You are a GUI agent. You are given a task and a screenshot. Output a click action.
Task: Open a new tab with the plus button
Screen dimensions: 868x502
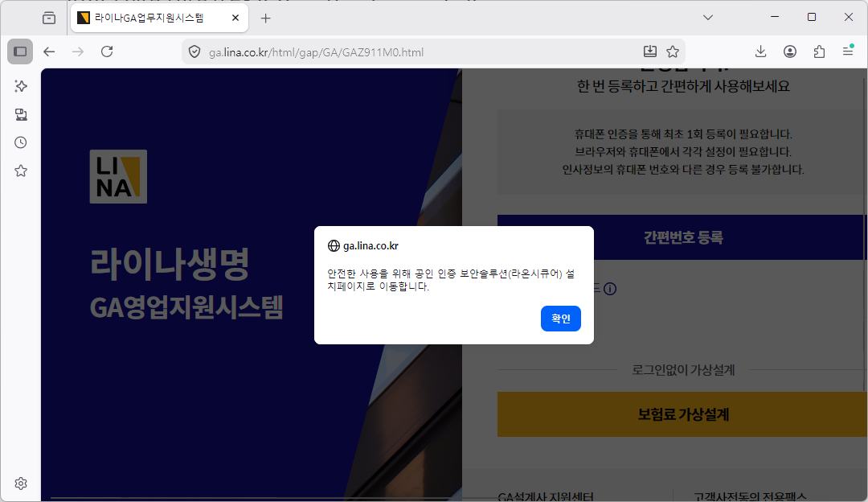coord(266,19)
